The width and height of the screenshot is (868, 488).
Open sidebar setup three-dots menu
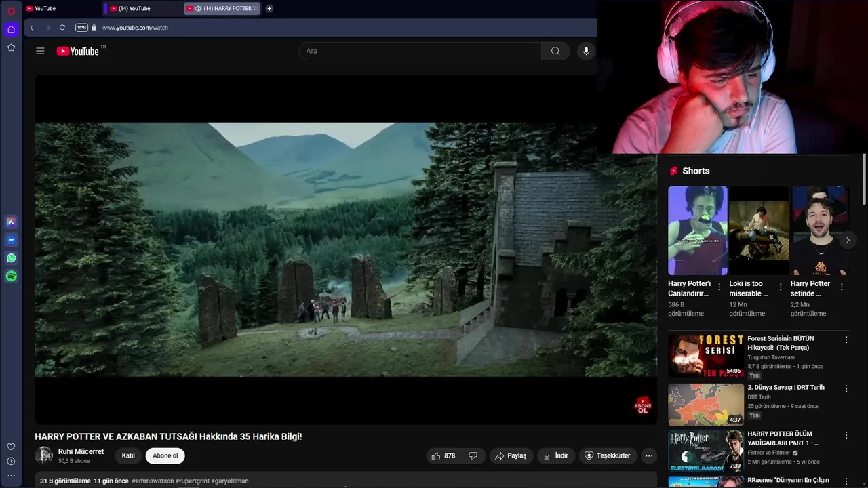point(11,476)
